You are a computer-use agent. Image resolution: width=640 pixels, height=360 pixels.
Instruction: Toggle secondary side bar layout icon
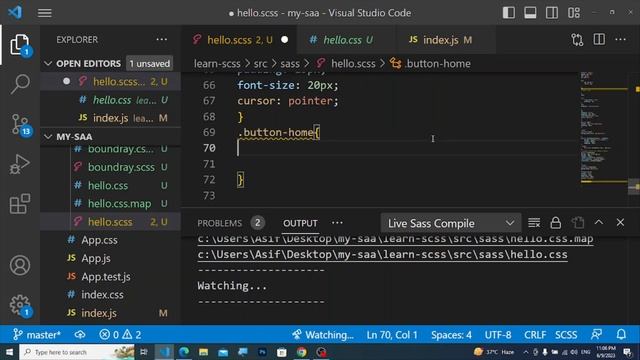(x=552, y=13)
